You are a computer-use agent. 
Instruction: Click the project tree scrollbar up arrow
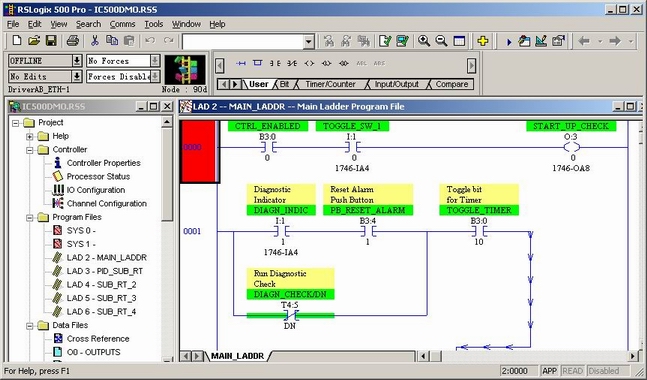pyautogui.click(x=167, y=121)
